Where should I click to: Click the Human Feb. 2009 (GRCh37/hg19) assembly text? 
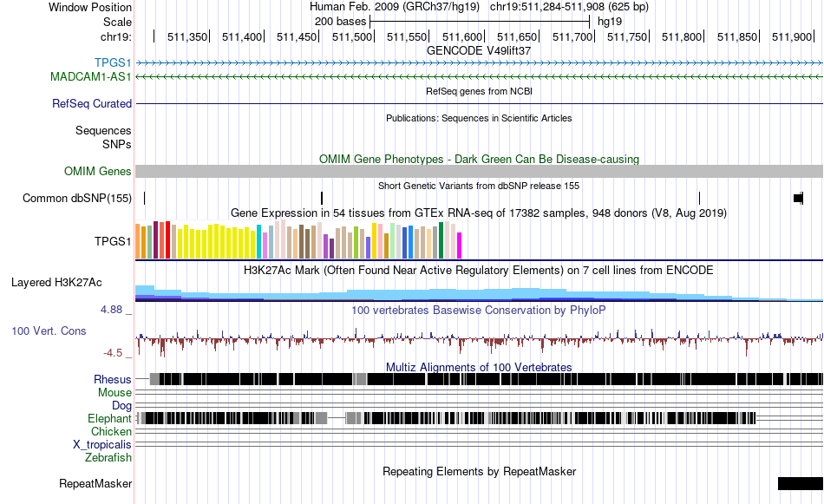pyautogui.click(x=394, y=7)
